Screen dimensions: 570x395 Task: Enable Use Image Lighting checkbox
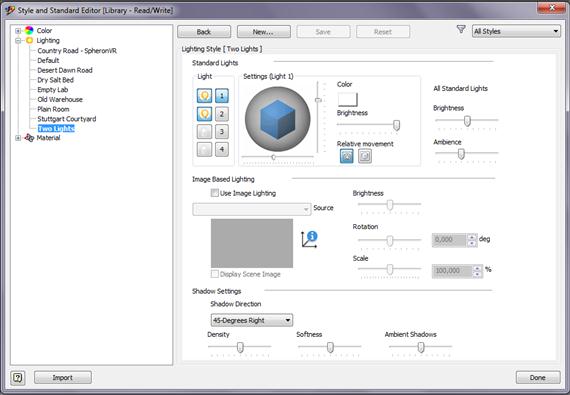pos(214,193)
